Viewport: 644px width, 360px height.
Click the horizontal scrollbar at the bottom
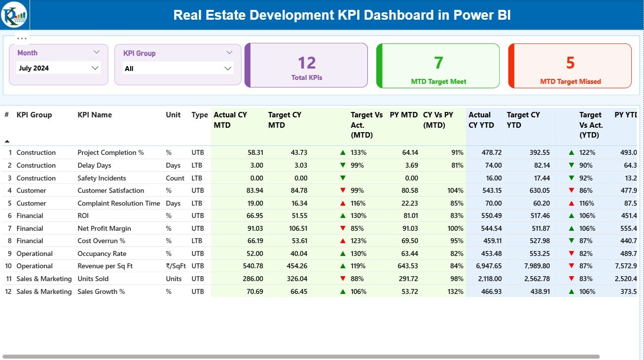[x=301, y=356]
